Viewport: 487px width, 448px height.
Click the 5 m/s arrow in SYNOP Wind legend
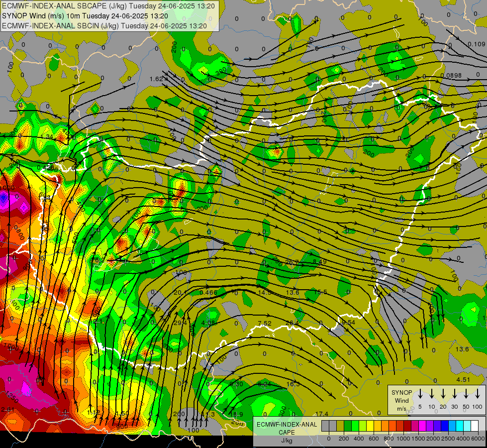420,394
